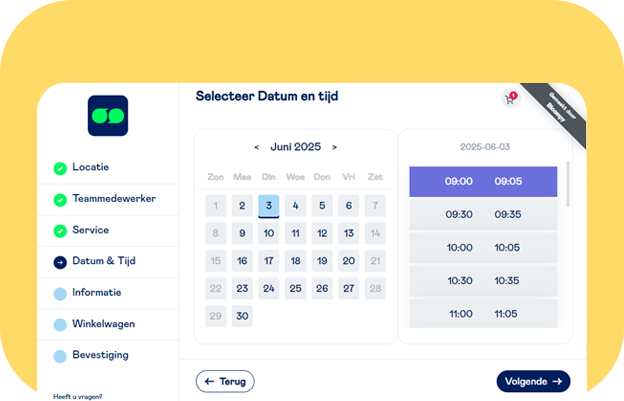Click the arrow icon beside Datum & Tijd
This screenshot has width=624, height=401.
click(60, 262)
